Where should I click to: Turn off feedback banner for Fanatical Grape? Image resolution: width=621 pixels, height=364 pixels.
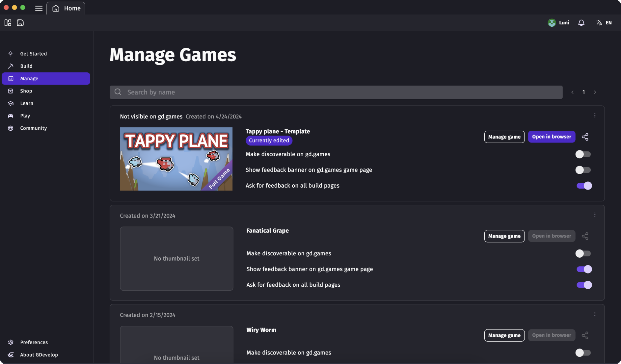pos(584,269)
